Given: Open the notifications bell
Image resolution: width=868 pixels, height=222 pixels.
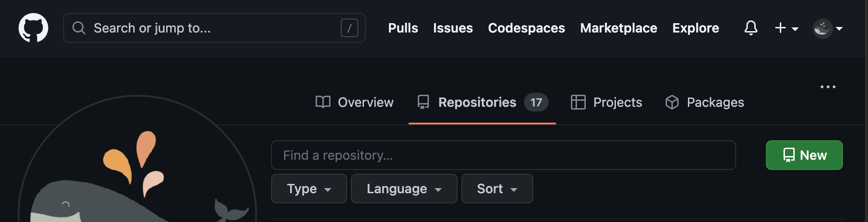Looking at the screenshot, I should pyautogui.click(x=751, y=28).
